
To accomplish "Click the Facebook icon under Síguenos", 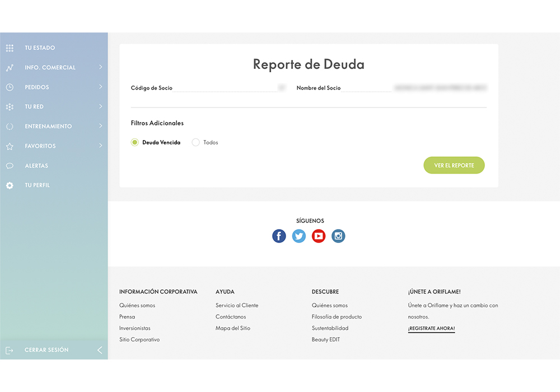I will pyautogui.click(x=279, y=236).
